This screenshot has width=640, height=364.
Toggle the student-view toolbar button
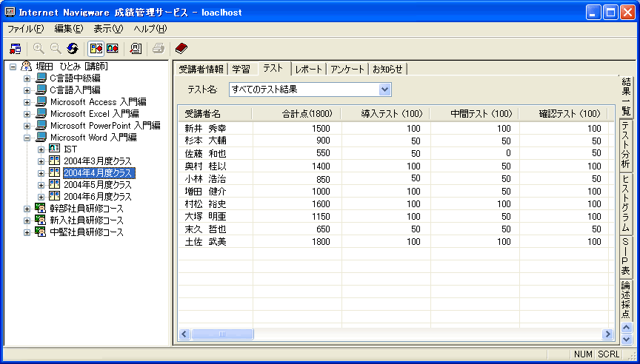(x=113, y=49)
